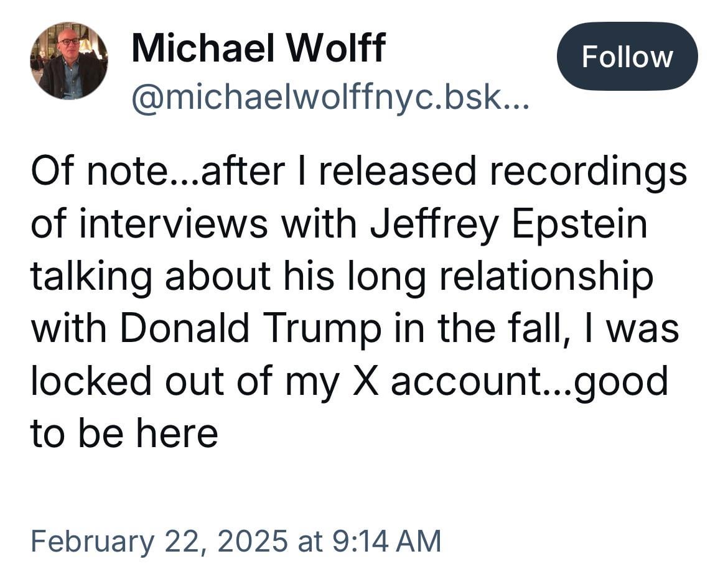The image size is (728, 569).
Task: Click the words 'Donald Trump' in the post
Action: click(x=251, y=328)
